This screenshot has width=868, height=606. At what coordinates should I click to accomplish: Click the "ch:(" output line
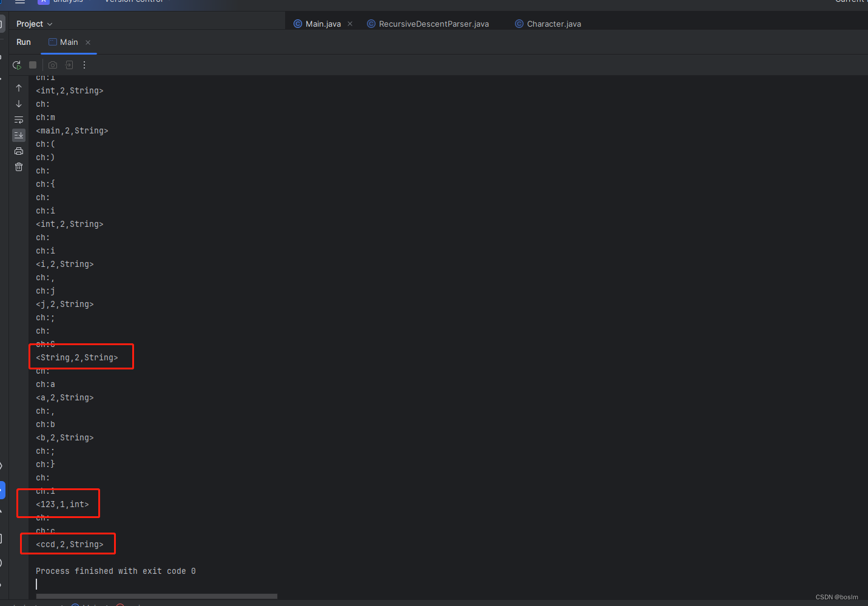coord(45,144)
